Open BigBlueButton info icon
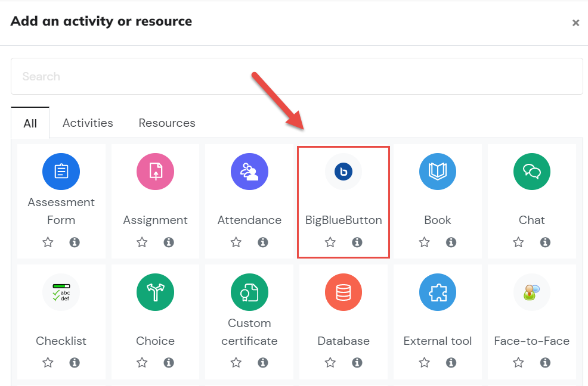The height and width of the screenshot is (386, 588). 357,242
